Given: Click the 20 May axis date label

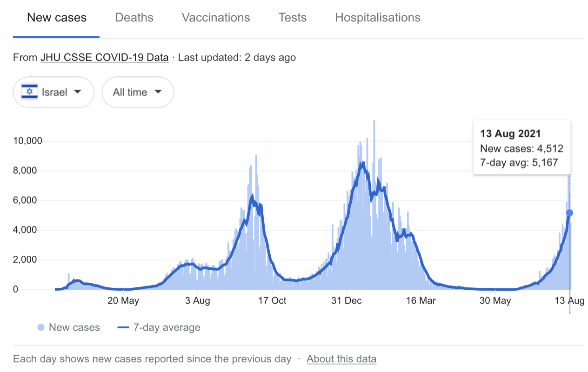Looking at the screenshot, I should [123, 301].
